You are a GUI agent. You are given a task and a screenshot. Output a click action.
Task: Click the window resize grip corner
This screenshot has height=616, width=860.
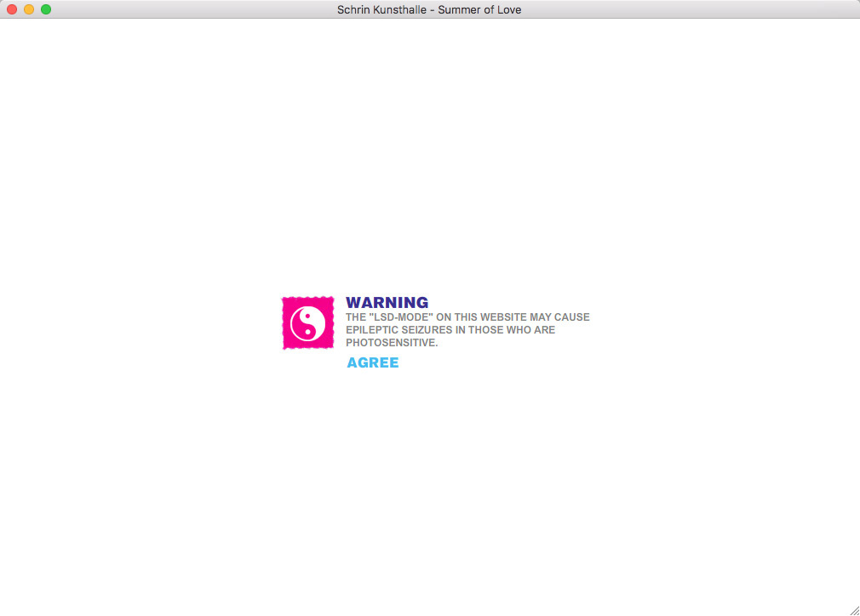(x=854, y=610)
